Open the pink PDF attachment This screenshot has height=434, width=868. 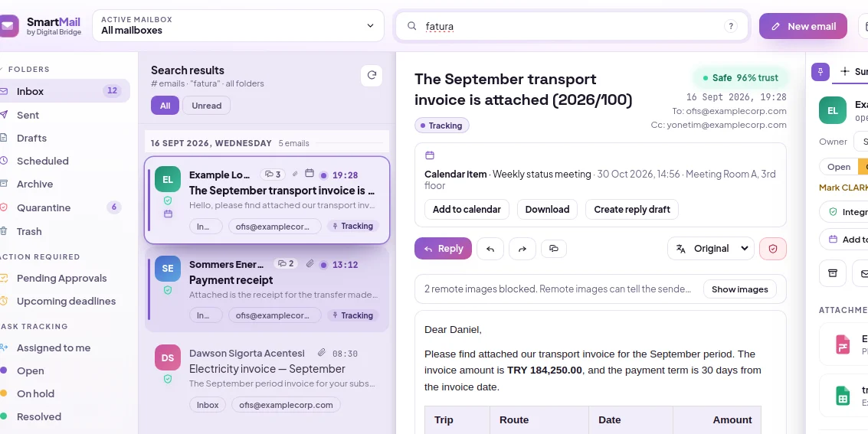point(843,344)
